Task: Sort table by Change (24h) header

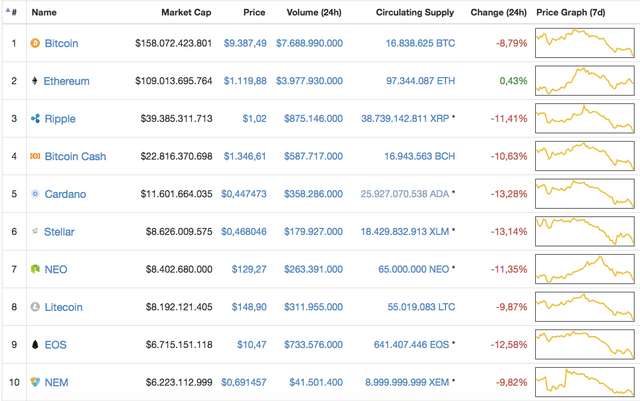Action: coord(498,12)
